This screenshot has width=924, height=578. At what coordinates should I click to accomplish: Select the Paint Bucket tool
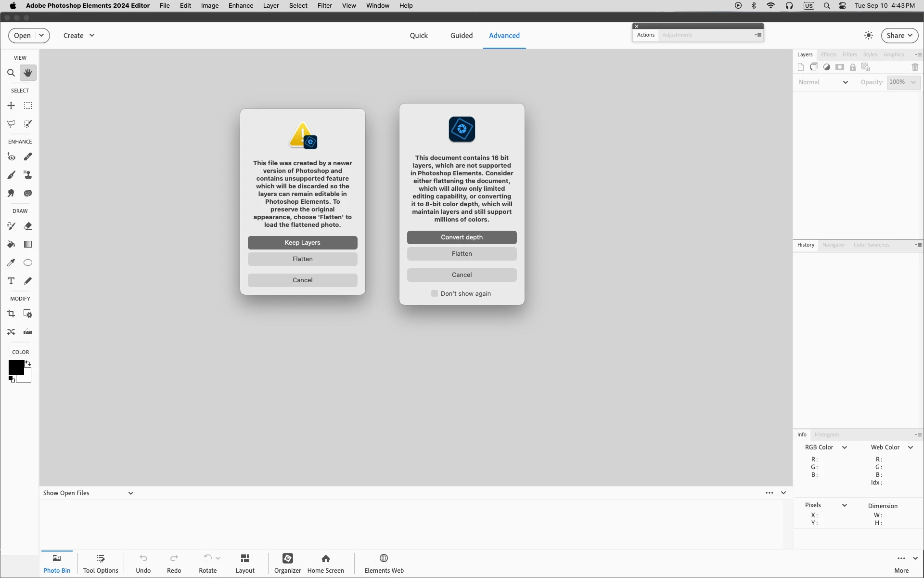pos(11,244)
